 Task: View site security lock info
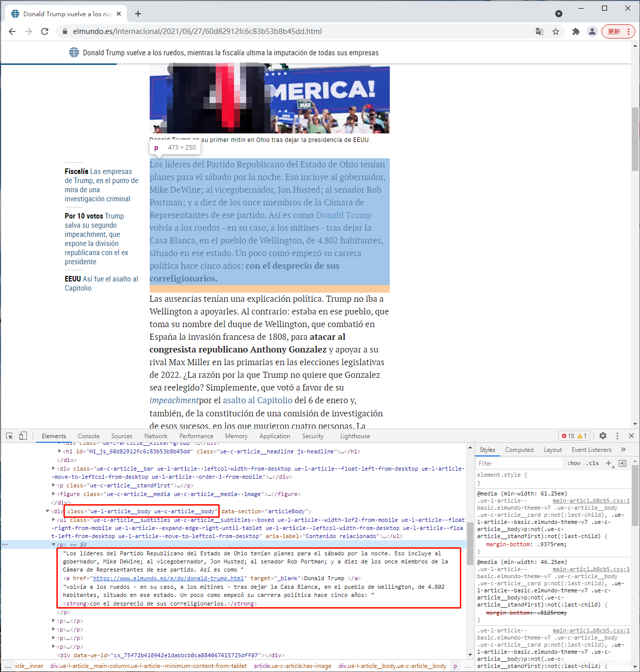click(x=64, y=31)
